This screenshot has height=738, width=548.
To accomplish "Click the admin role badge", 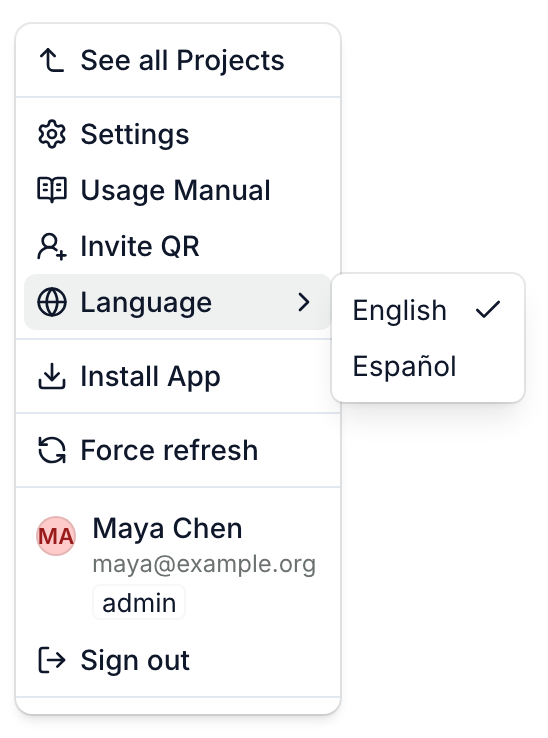I will point(139,602).
